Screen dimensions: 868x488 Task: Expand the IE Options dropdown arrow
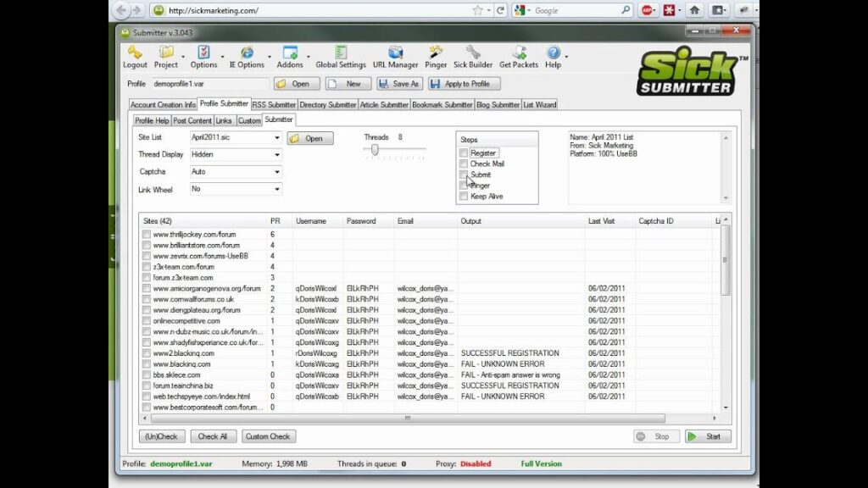point(270,57)
